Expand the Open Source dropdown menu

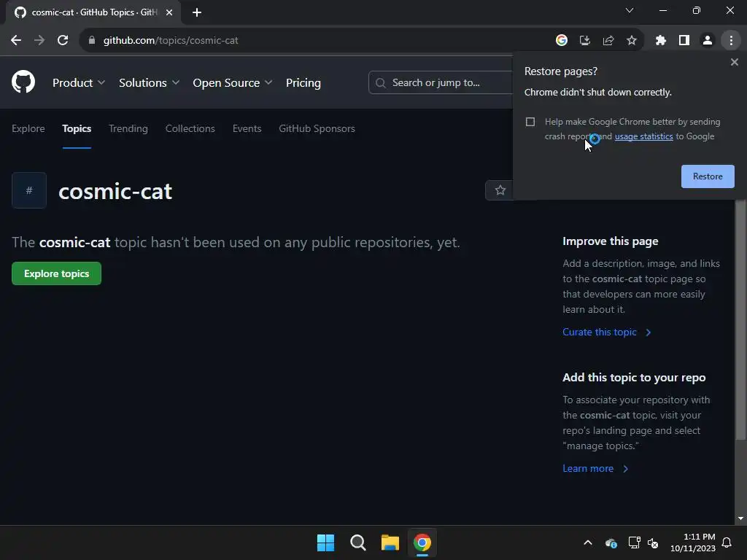click(233, 83)
